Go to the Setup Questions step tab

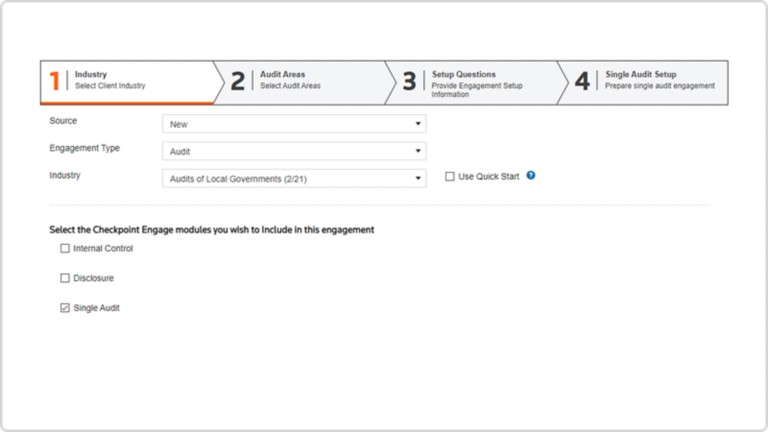click(472, 82)
